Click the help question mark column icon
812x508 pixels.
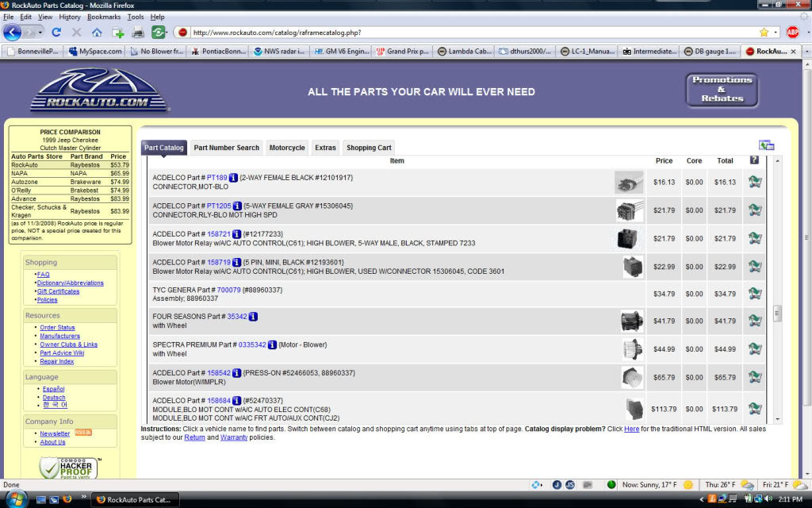tap(754, 160)
